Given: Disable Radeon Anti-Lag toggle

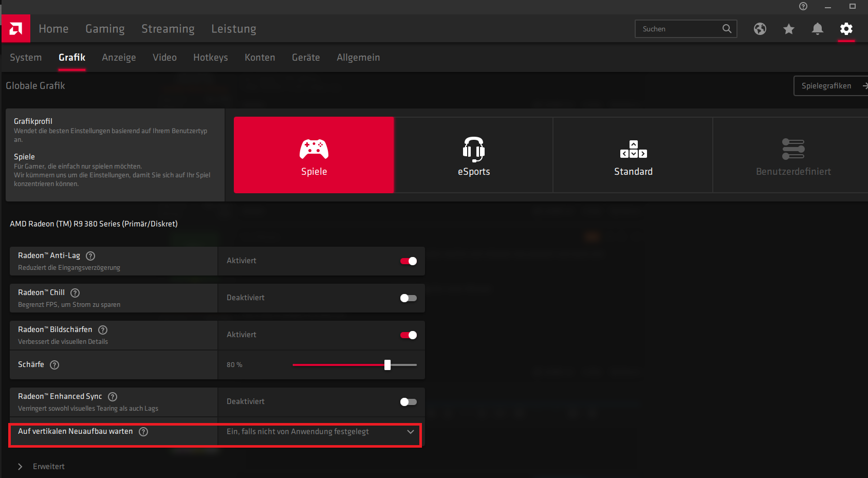Looking at the screenshot, I should pyautogui.click(x=409, y=261).
